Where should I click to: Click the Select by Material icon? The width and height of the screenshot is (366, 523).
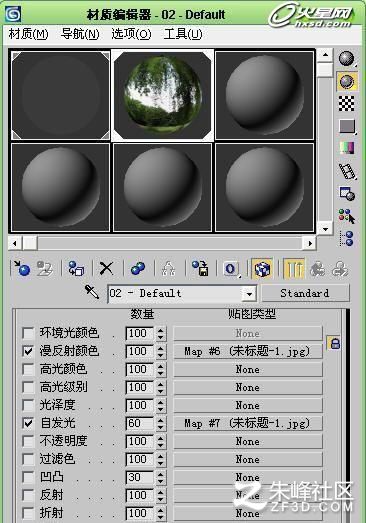[347, 216]
